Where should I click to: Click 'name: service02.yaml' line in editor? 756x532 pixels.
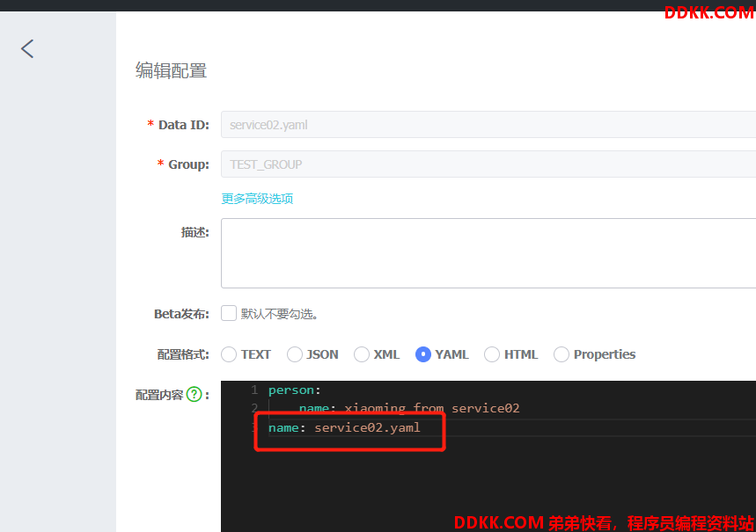click(x=344, y=428)
